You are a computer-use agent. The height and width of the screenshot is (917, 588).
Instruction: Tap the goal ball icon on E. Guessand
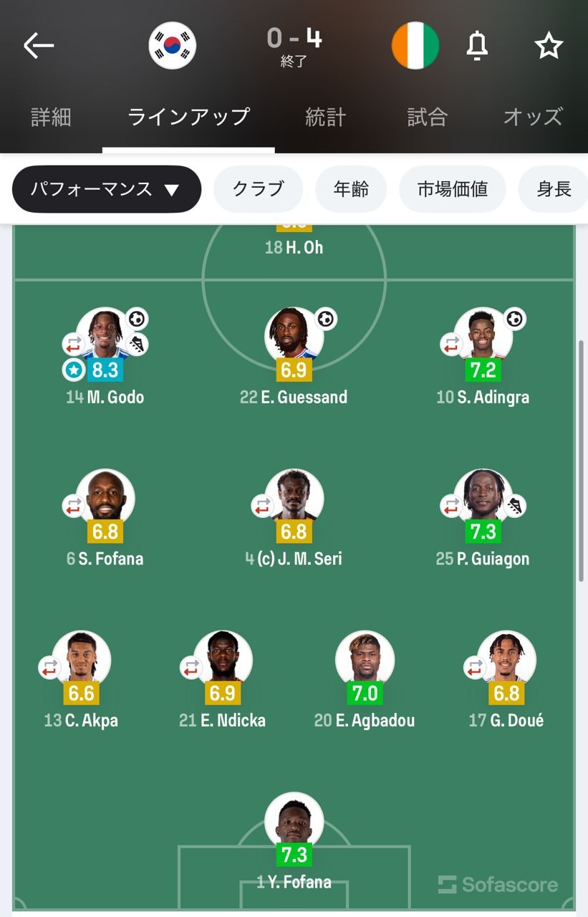pos(326,318)
